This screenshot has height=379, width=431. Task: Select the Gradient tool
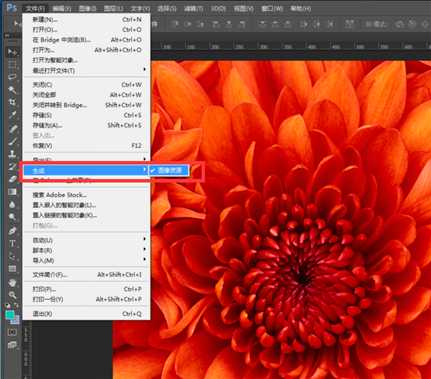(12, 192)
